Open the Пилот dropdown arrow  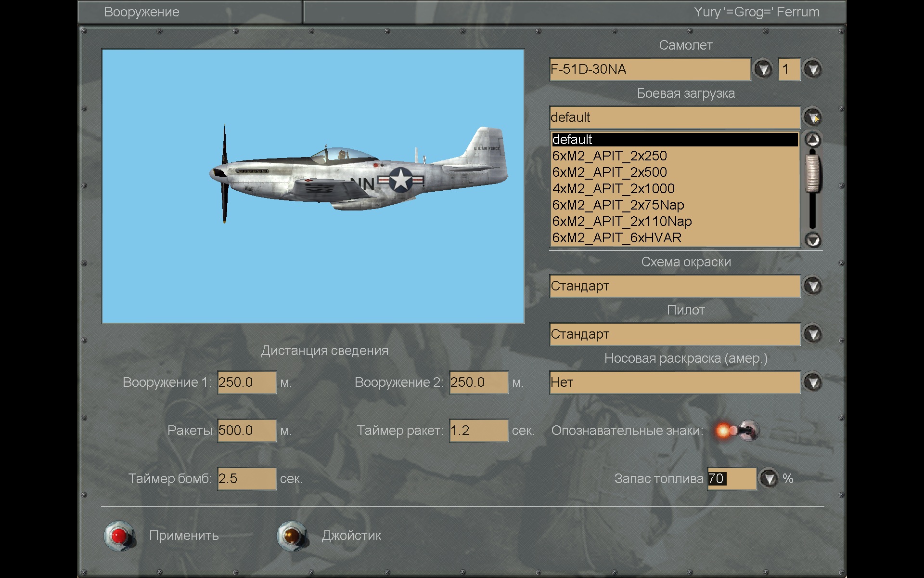813,334
